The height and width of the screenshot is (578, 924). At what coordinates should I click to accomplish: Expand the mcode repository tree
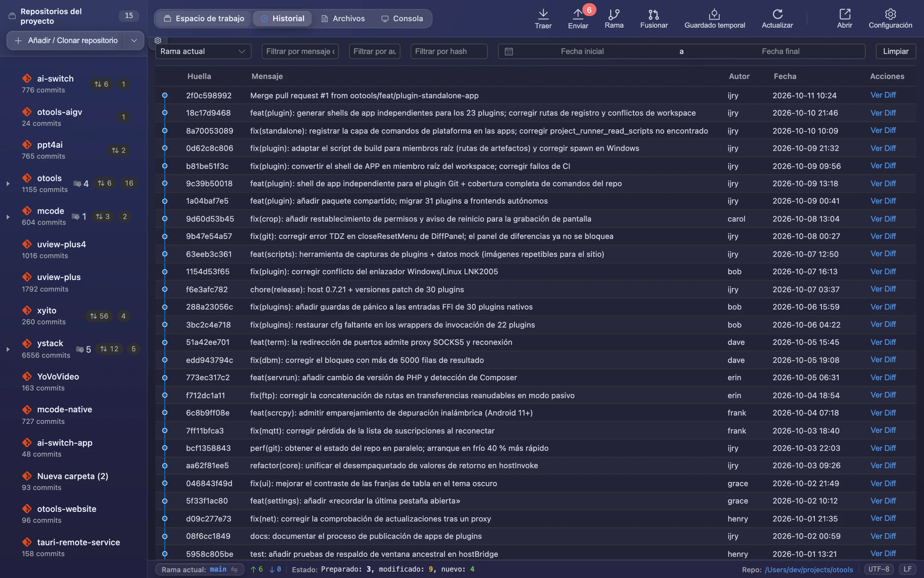pyautogui.click(x=8, y=217)
